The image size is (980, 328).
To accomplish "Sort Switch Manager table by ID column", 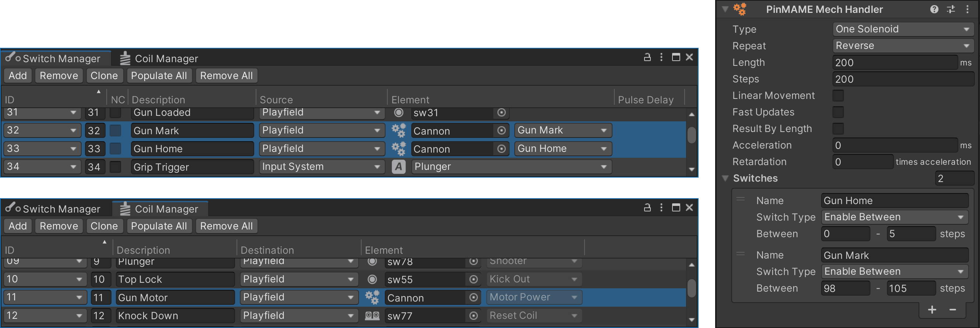I will click(x=53, y=100).
